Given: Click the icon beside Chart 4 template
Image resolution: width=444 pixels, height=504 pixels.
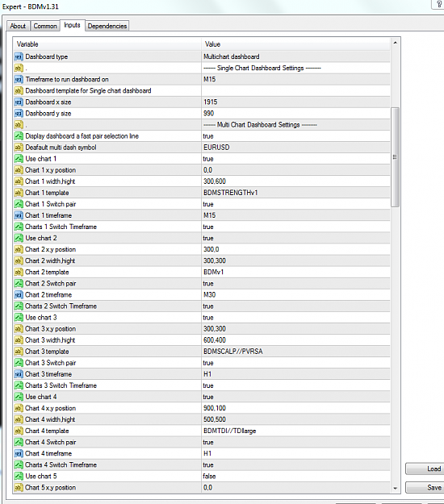Looking at the screenshot, I should (19, 431).
